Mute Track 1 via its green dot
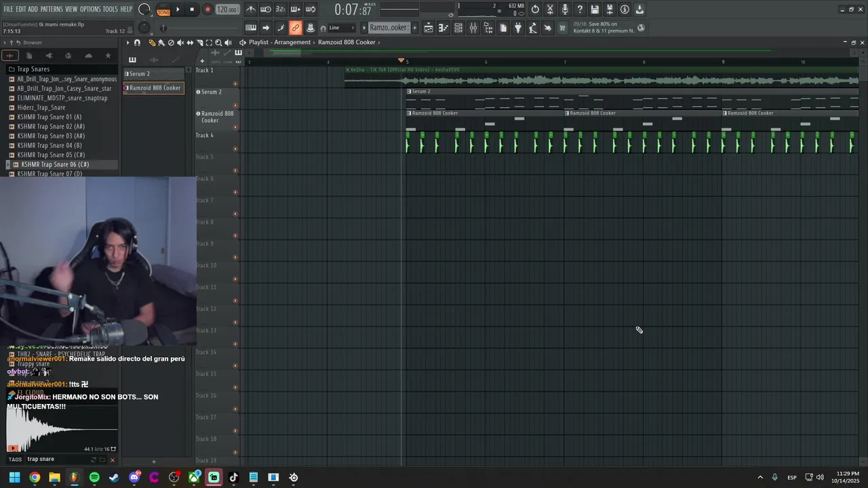The width and height of the screenshot is (868, 488). click(x=235, y=84)
